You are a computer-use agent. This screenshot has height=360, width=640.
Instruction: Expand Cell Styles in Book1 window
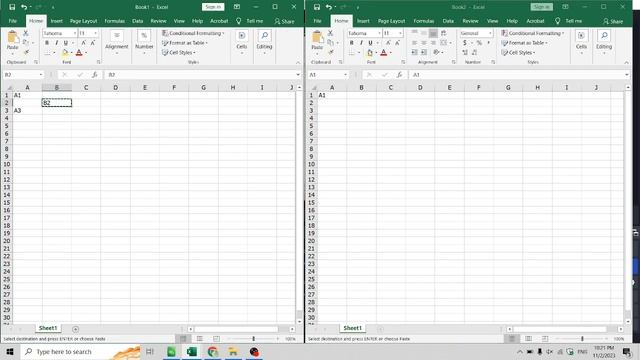click(179, 53)
